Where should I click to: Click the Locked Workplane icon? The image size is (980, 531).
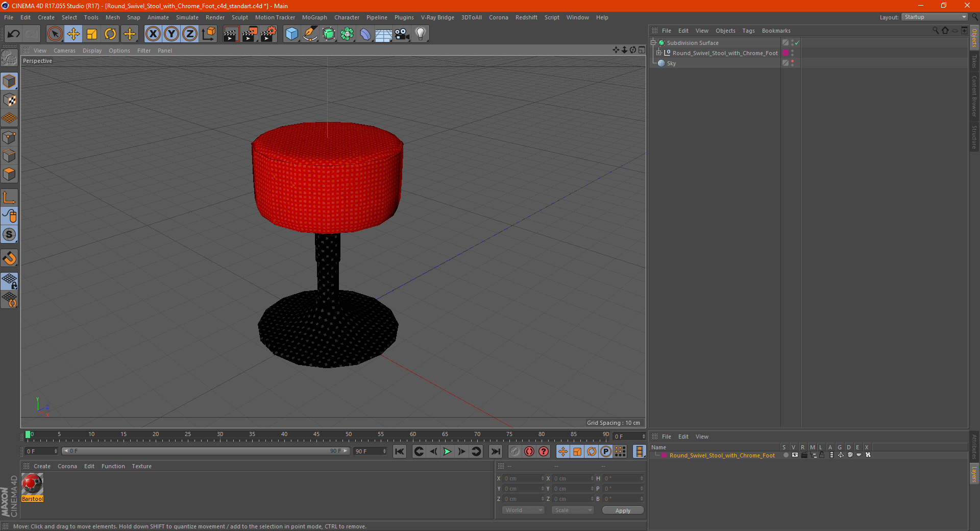coord(9,281)
